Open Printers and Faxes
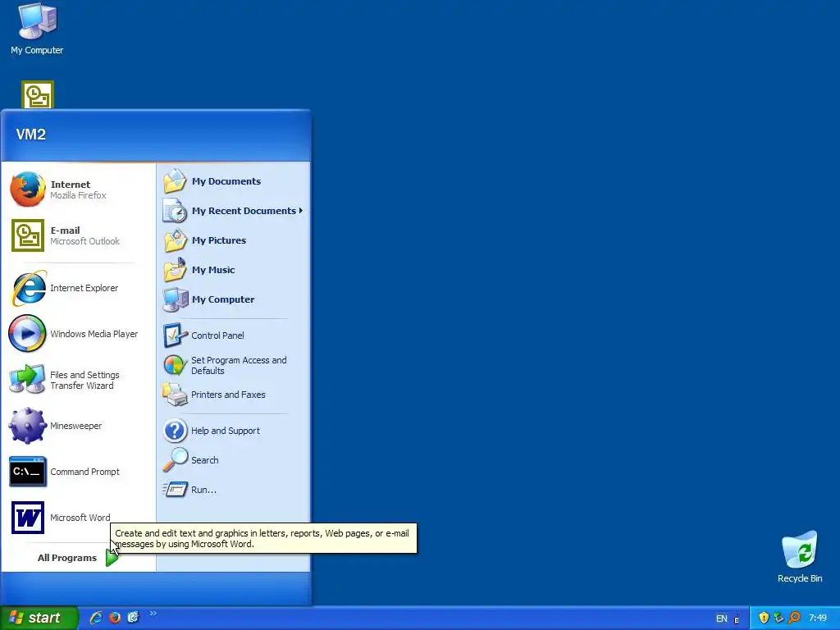 click(x=233, y=395)
